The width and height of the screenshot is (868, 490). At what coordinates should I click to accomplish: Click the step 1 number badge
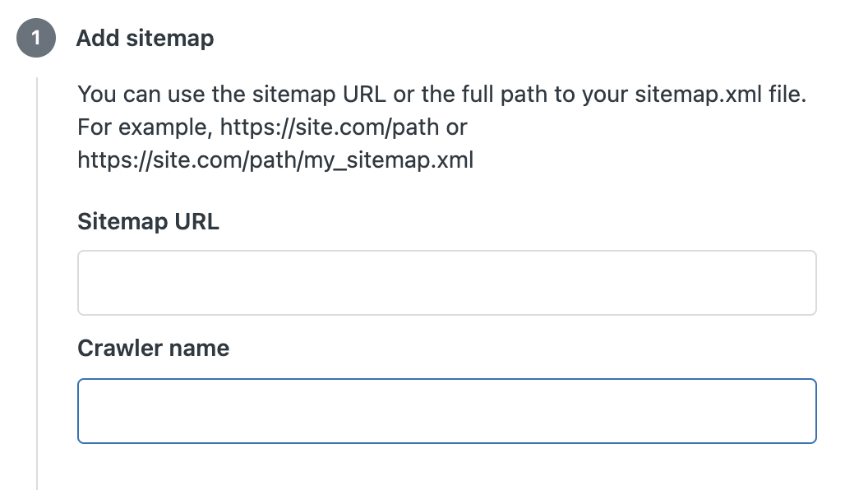(36, 39)
